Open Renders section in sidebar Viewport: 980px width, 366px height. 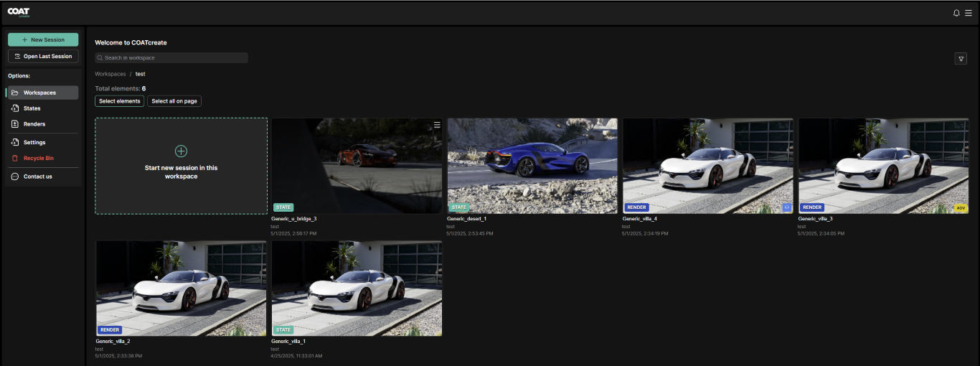[x=34, y=124]
